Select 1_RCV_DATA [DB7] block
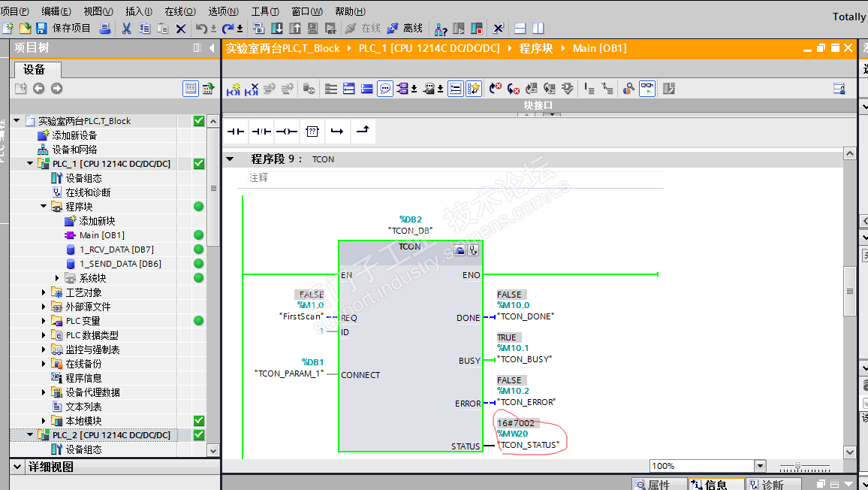This screenshot has height=490, width=868. coord(116,250)
